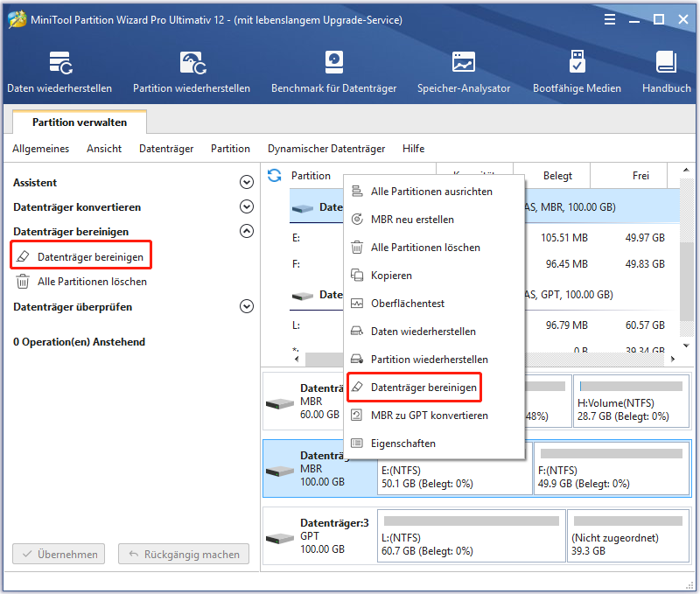Screen dimensions: 700x594
Task: Click MBR zu GPT konvertieren icon
Action: [357, 415]
